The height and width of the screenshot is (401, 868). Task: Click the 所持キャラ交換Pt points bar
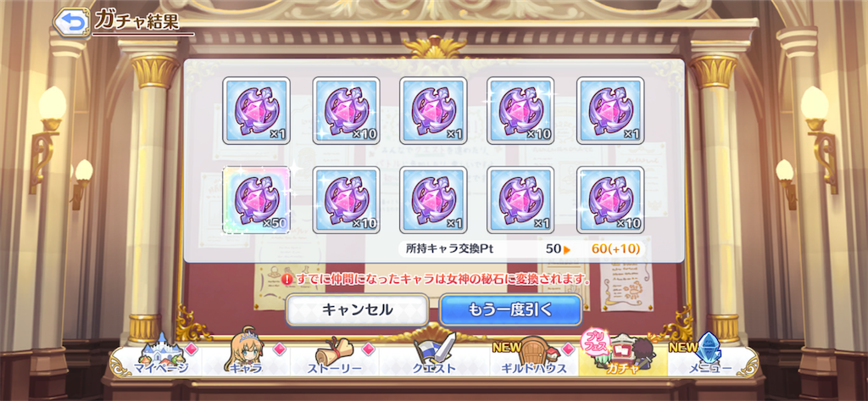point(521,248)
